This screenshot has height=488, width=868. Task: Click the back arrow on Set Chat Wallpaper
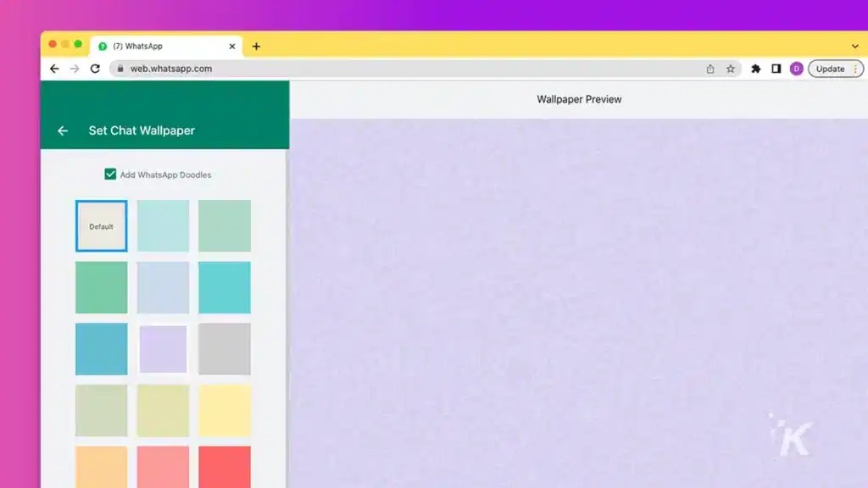[62, 130]
